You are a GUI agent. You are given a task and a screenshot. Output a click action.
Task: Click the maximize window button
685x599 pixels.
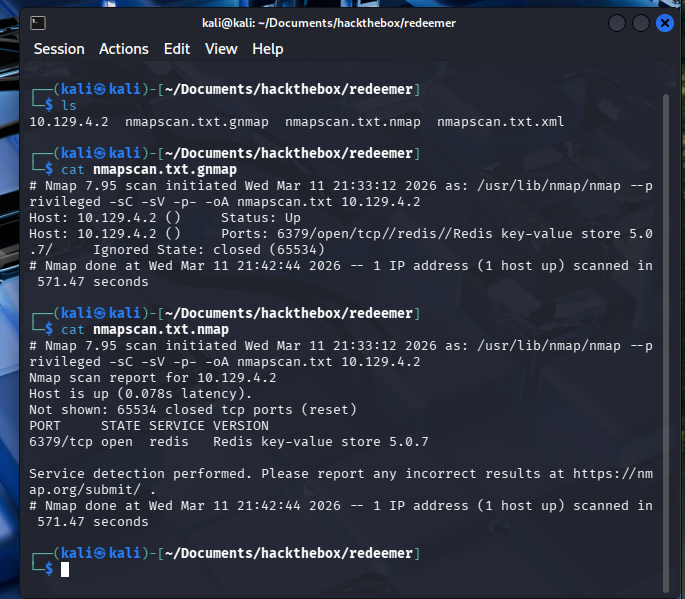pos(640,23)
